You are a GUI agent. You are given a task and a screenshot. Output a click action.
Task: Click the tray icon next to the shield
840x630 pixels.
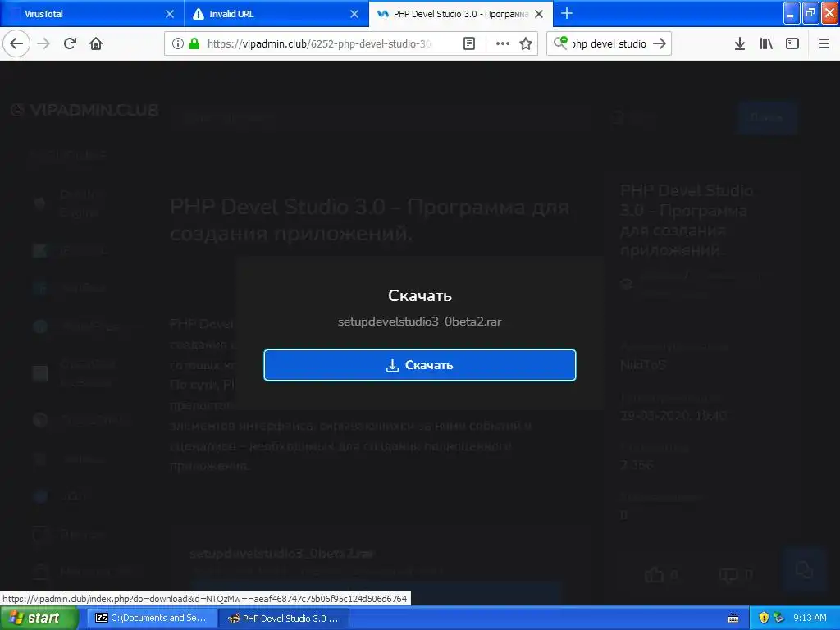[779, 619]
